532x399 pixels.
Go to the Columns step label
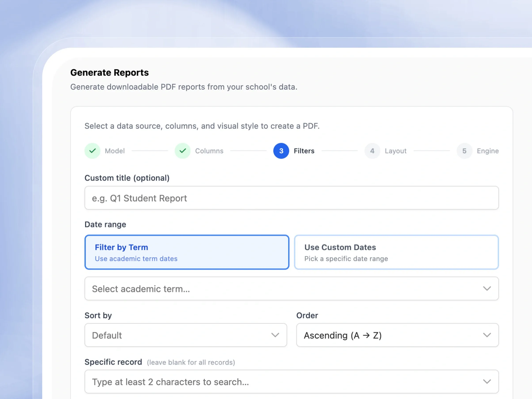tap(209, 151)
